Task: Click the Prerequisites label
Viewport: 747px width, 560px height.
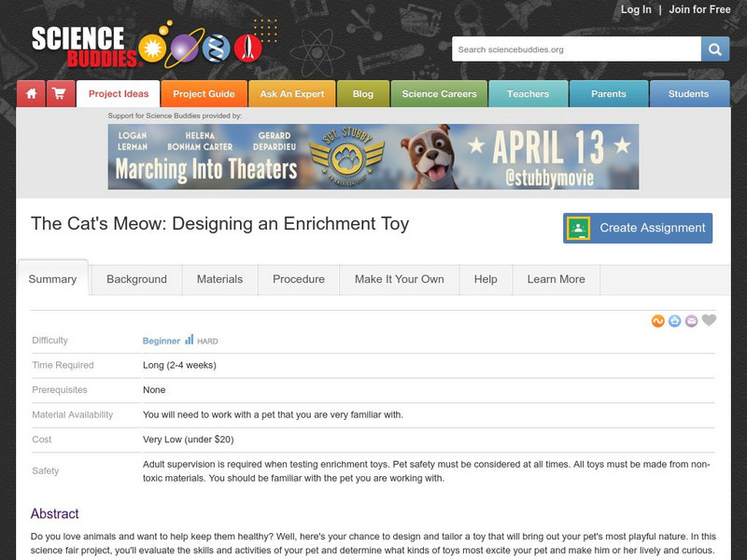Action: click(60, 390)
